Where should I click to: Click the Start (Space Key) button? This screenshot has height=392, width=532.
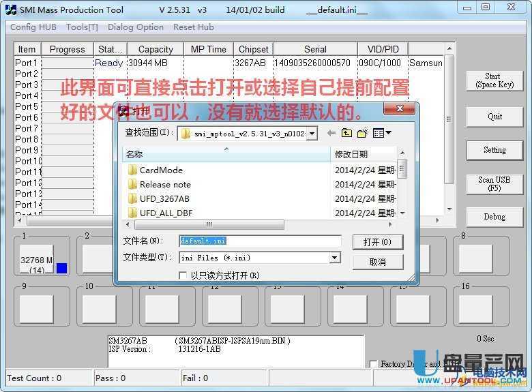[494, 80]
